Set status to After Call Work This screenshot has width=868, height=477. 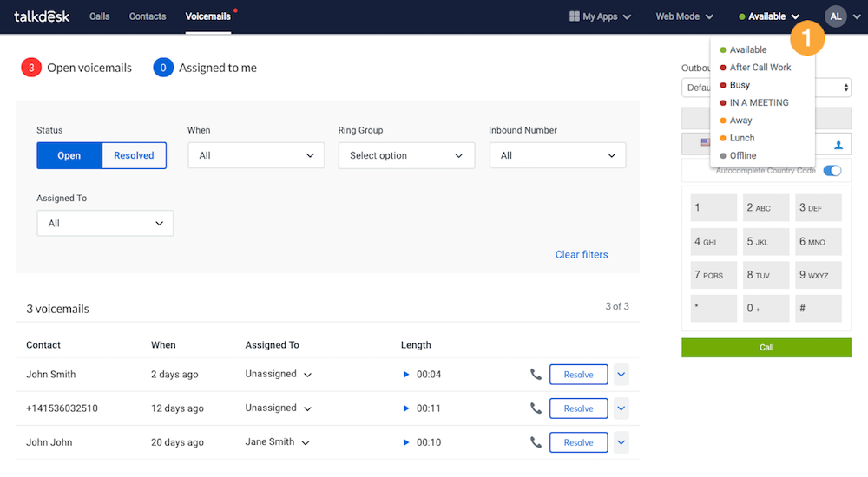pos(762,68)
